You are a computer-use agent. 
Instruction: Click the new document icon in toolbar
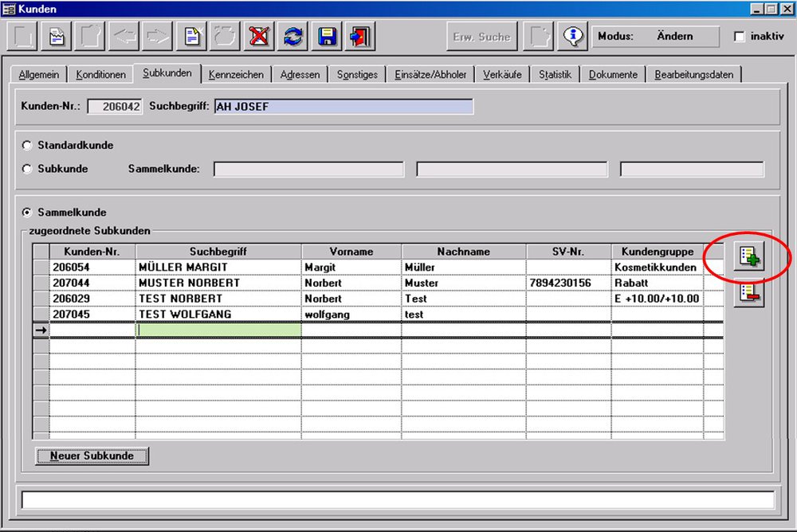tap(193, 37)
